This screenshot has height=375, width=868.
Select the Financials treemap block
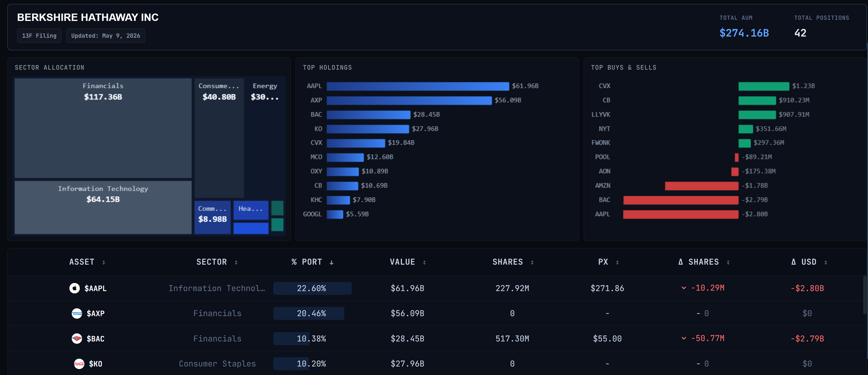coord(103,128)
